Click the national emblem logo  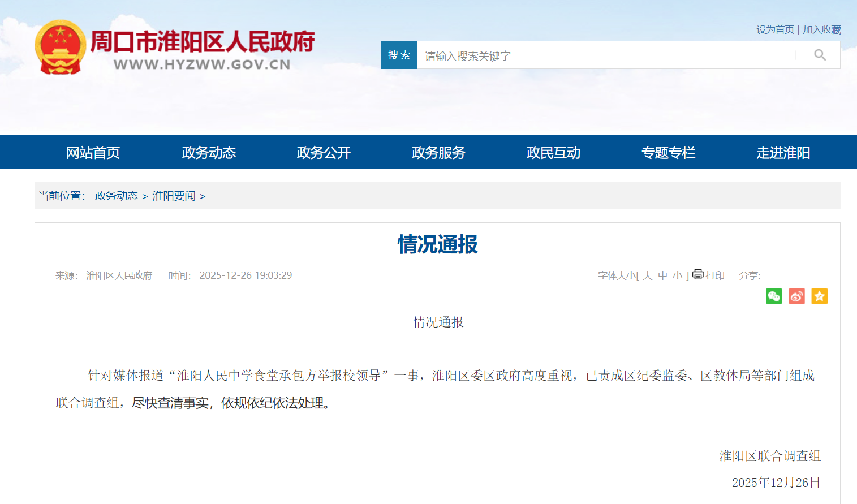[x=60, y=48]
